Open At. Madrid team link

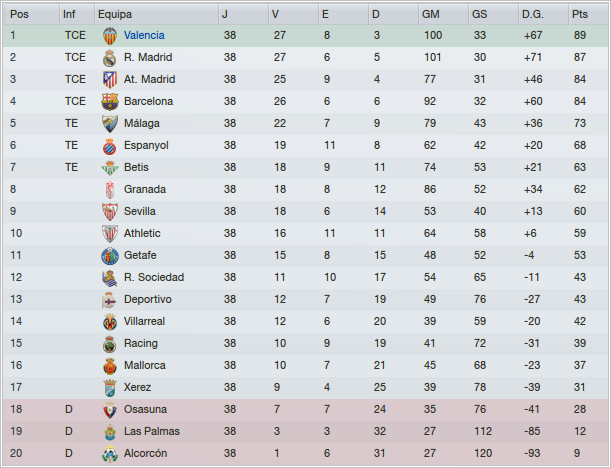[149, 79]
